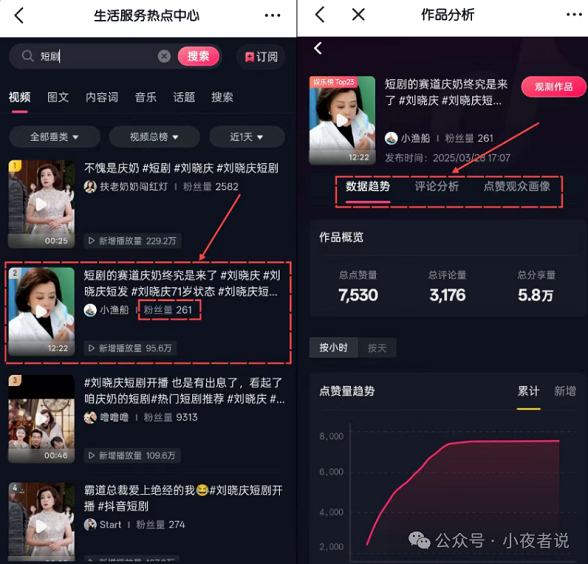Open video titled #刘晓庆短剧开播

[x=184, y=391]
